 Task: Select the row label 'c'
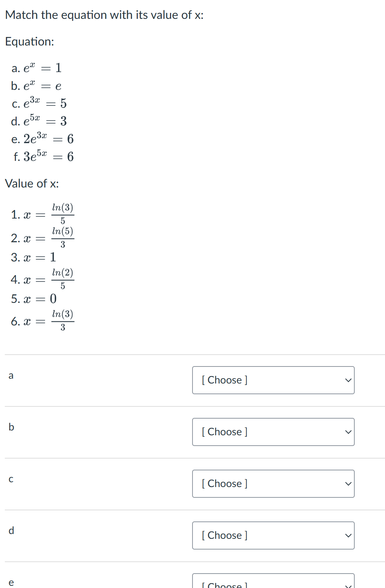pos(11,479)
